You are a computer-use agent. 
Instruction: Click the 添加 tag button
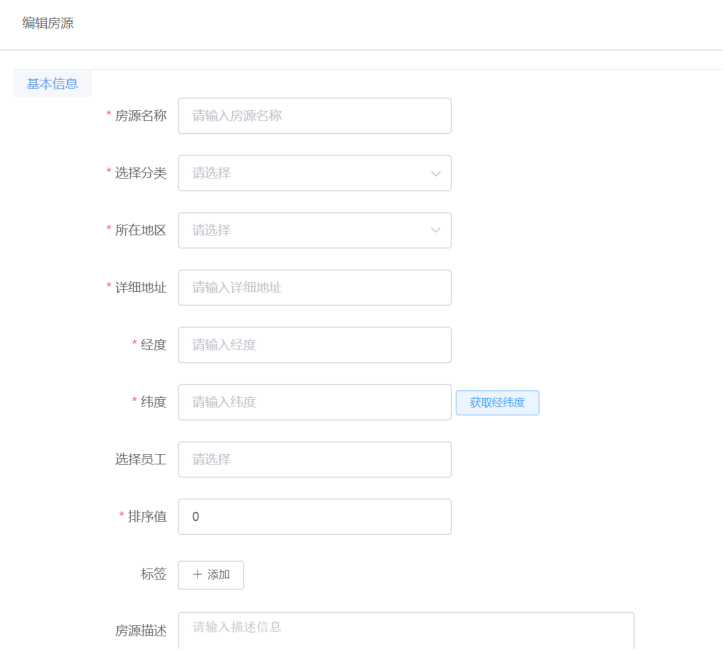[211, 575]
